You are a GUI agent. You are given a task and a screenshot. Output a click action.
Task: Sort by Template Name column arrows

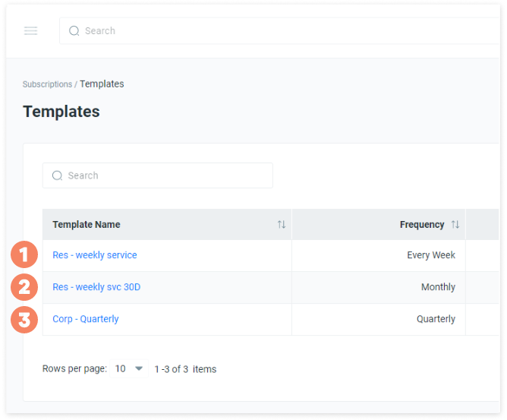282,224
